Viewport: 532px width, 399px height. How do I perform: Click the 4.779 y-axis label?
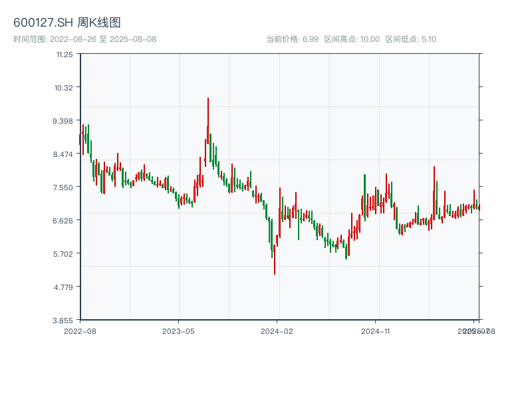(x=64, y=287)
